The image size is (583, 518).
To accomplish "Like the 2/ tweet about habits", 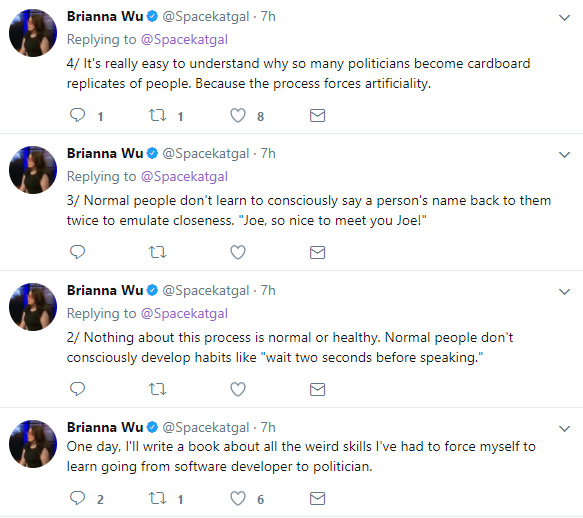I will (x=238, y=389).
